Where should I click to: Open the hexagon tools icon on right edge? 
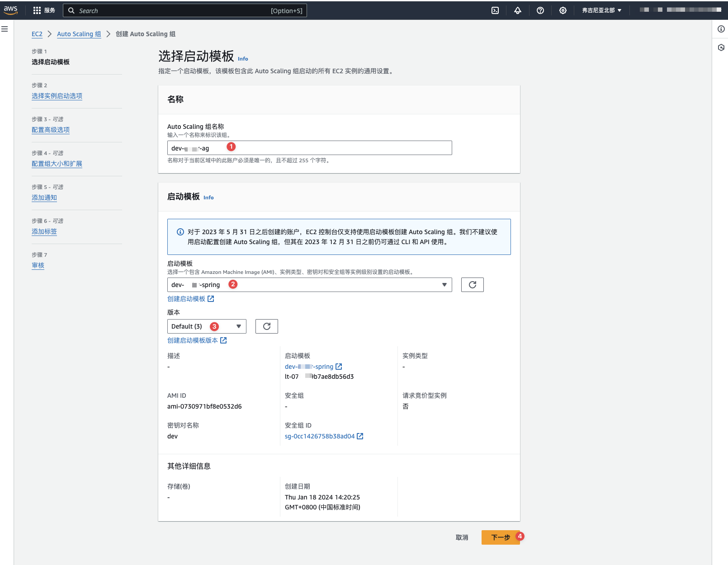pyautogui.click(x=721, y=47)
